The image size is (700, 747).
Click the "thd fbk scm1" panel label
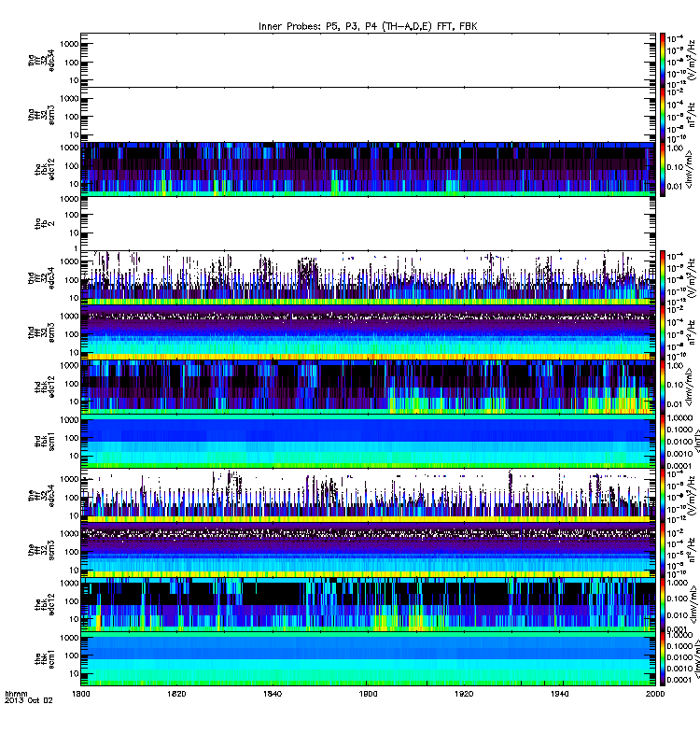(x=45, y=441)
